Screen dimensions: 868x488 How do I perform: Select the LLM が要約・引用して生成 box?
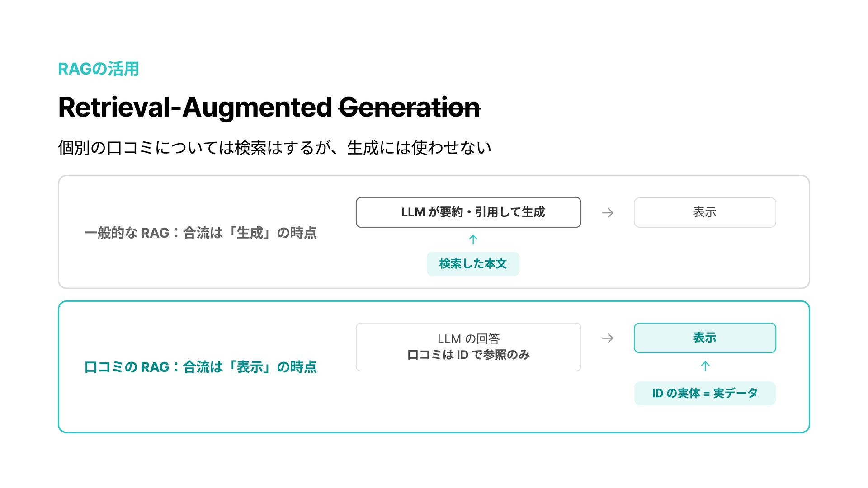tap(468, 212)
